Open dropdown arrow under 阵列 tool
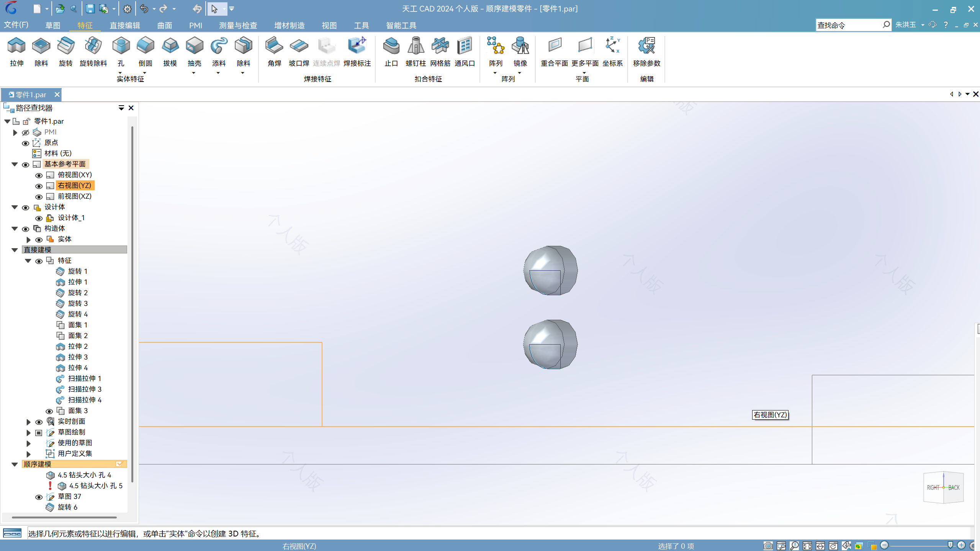Viewport: 980px width, 551px height. point(495,72)
